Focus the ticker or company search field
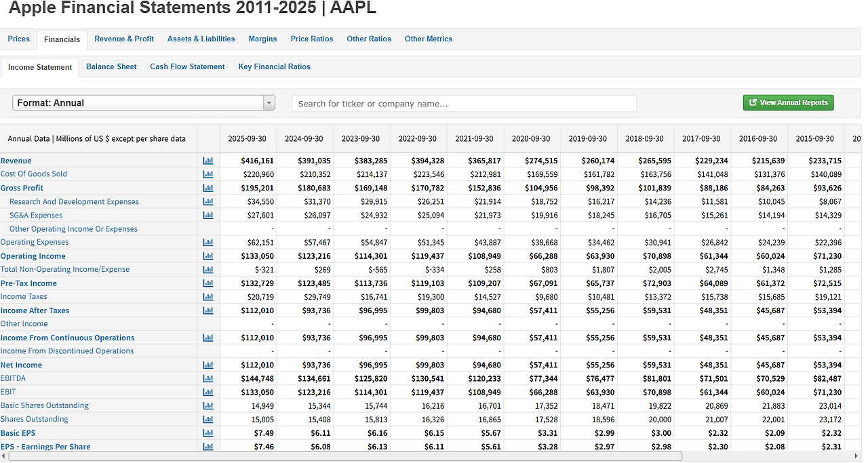The width and height of the screenshot is (868, 463). coord(465,103)
